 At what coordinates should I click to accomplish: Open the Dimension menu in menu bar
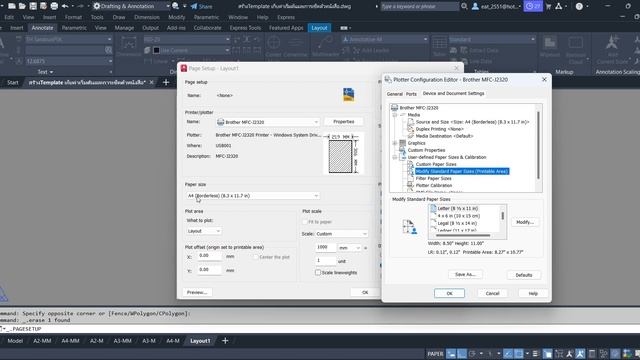click(147, 17)
